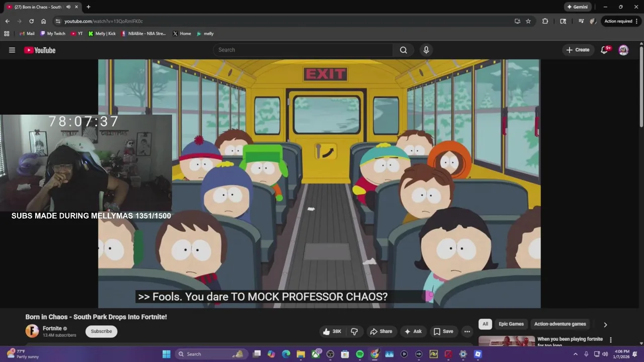Image resolution: width=644 pixels, height=362 pixels.
Task: Open the X "Home" bookmark
Action: [182, 34]
